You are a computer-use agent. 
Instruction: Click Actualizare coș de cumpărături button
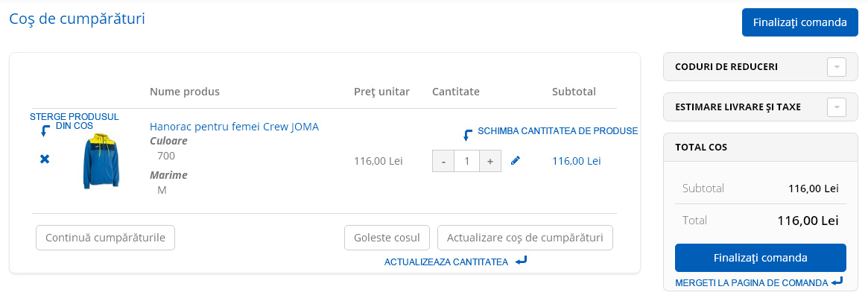click(x=525, y=238)
